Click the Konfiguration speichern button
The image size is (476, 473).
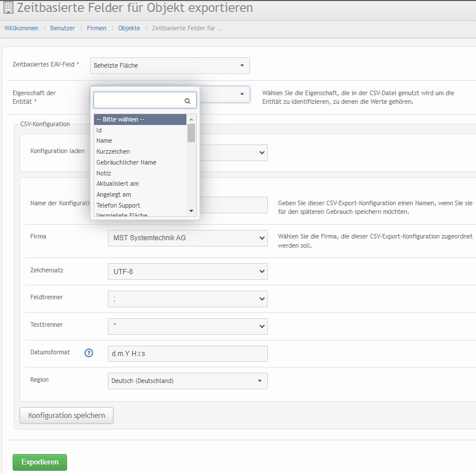click(x=67, y=415)
